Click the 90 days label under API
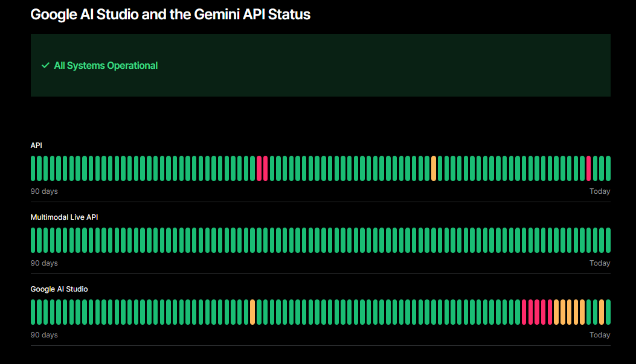Screen dimensions: 636x364 click(x=44, y=191)
